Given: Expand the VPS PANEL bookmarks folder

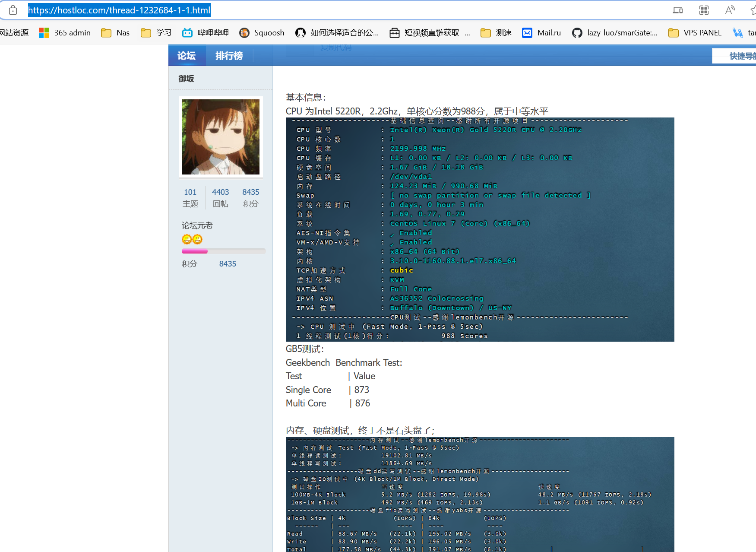Looking at the screenshot, I should click(694, 32).
